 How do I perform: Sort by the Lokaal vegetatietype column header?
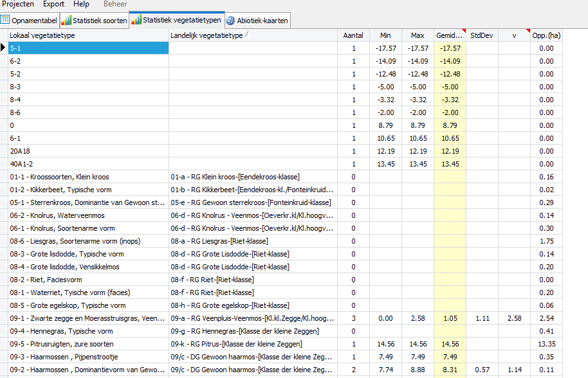pos(42,35)
